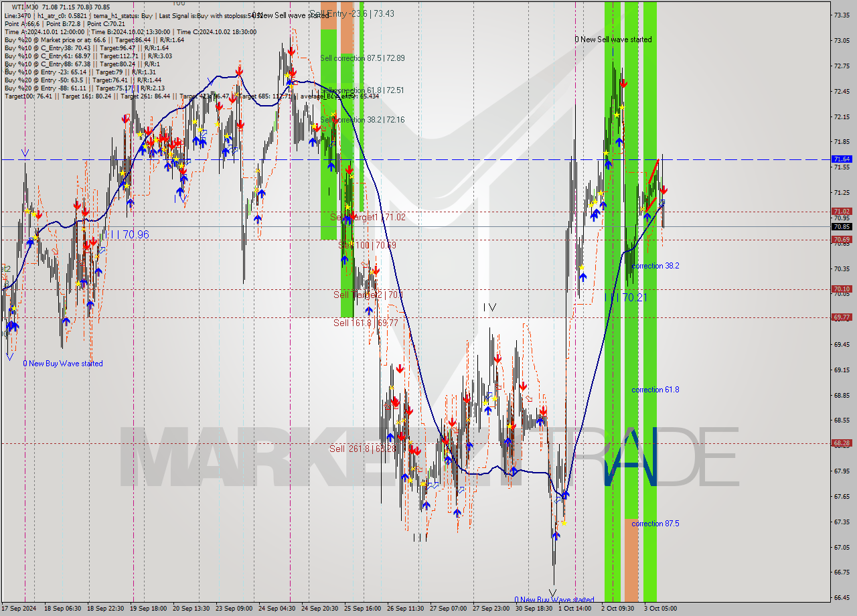Select the 'Sell 100 | 70.69' label

tap(367, 246)
